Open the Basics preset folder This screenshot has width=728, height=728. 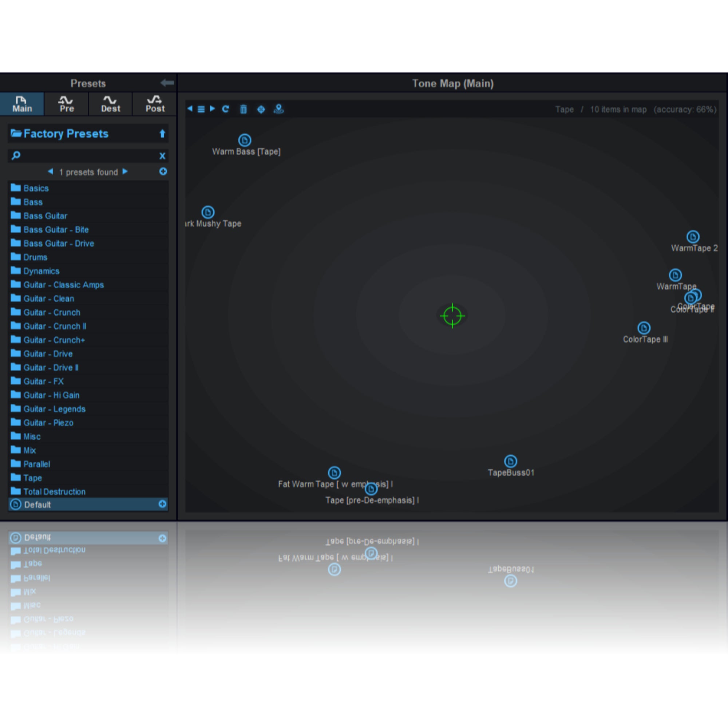(88, 188)
